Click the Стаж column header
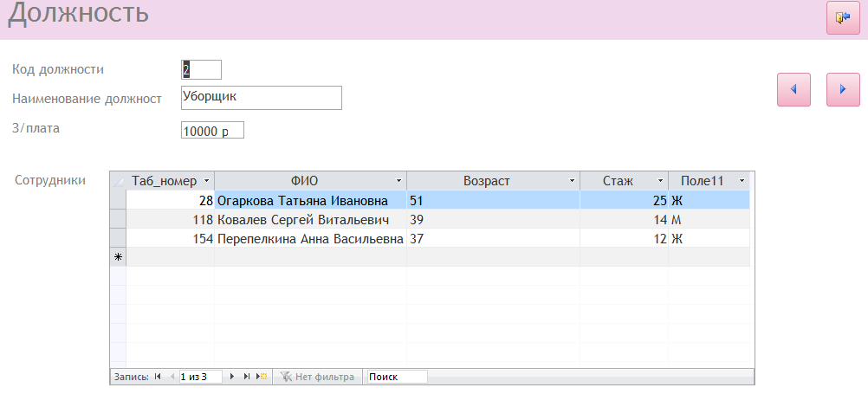This screenshot has width=868, height=394. (x=624, y=181)
